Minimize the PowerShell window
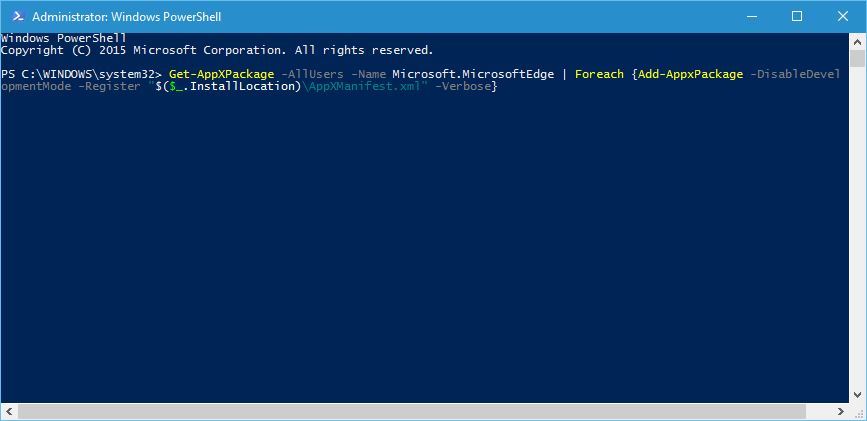Screen dimensions: 867x421 (x=751, y=17)
